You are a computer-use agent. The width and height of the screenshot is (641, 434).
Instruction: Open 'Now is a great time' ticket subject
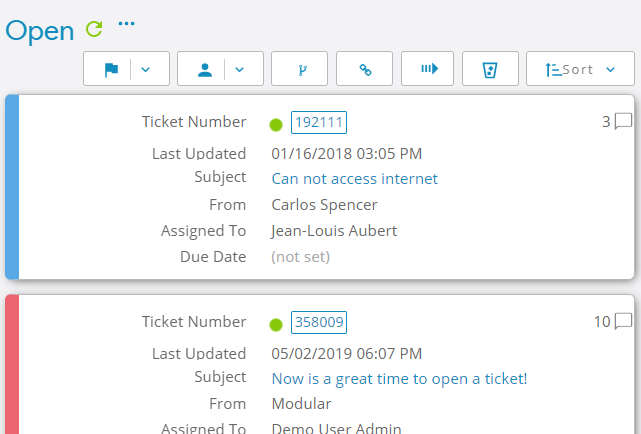coord(399,379)
